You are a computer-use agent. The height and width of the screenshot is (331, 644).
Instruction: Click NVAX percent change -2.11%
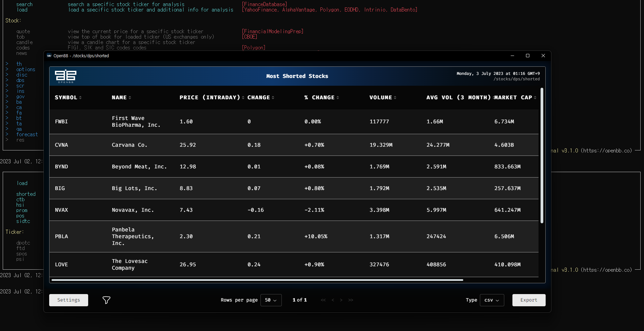point(314,210)
